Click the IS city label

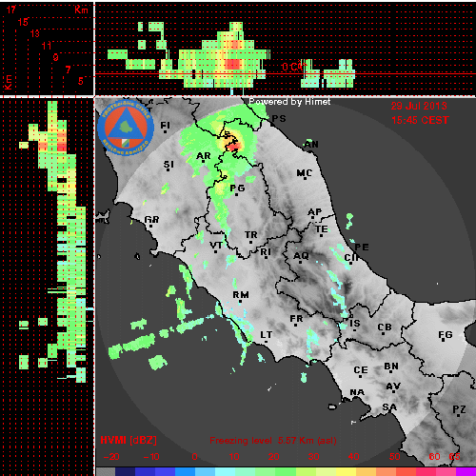[x=355, y=324]
